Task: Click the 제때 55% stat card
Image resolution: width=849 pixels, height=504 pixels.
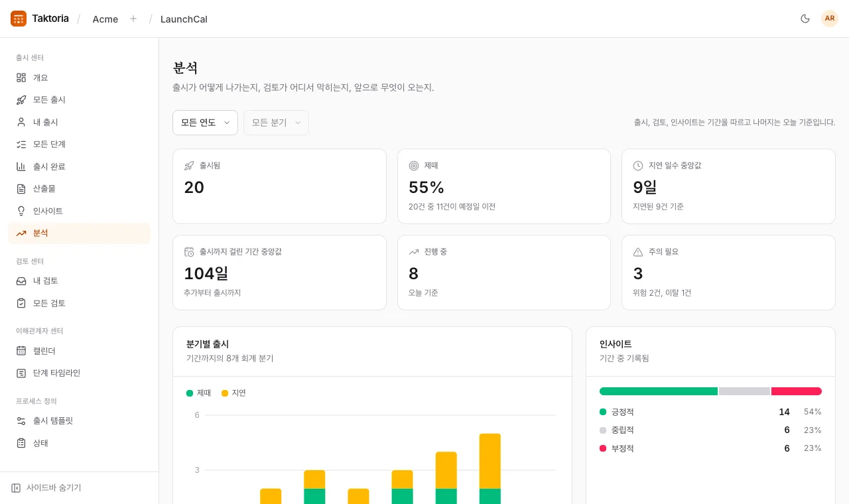Action: [504, 186]
